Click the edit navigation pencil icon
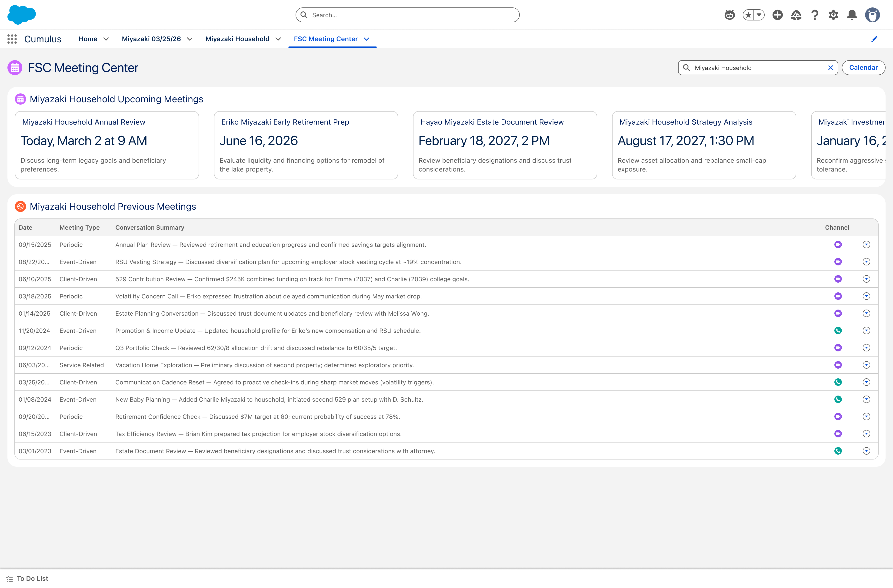 coord(874,39)
